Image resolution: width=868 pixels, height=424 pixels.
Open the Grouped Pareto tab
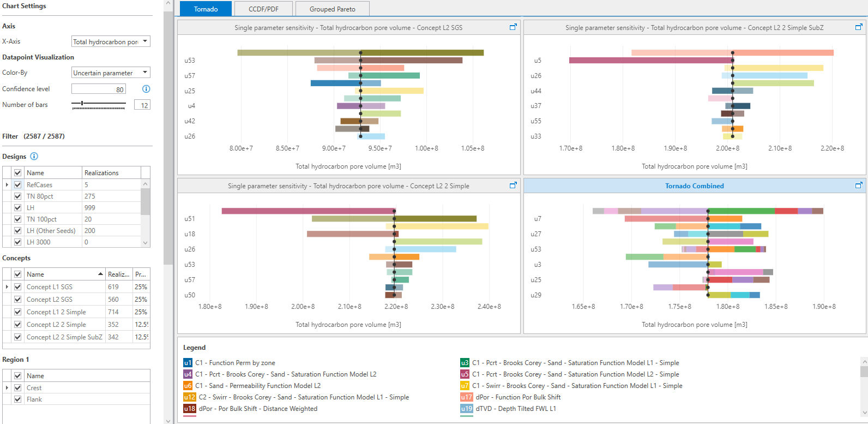(x=332, y=9)
